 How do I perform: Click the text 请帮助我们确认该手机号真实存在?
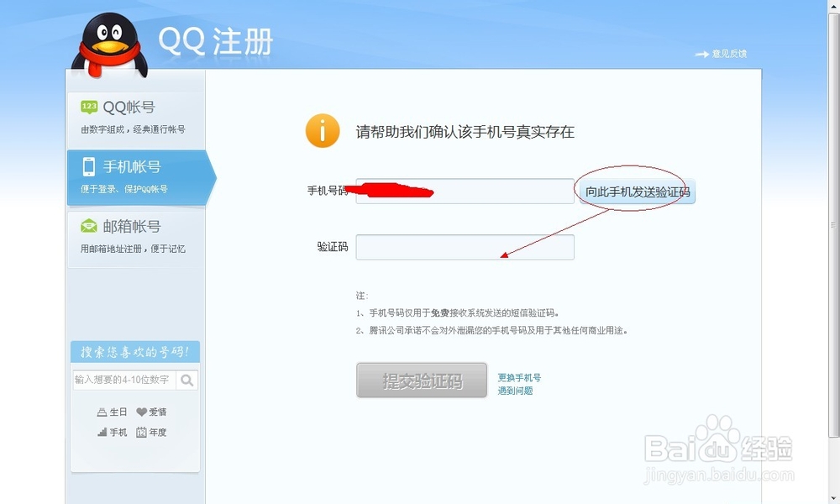[465, 132]
